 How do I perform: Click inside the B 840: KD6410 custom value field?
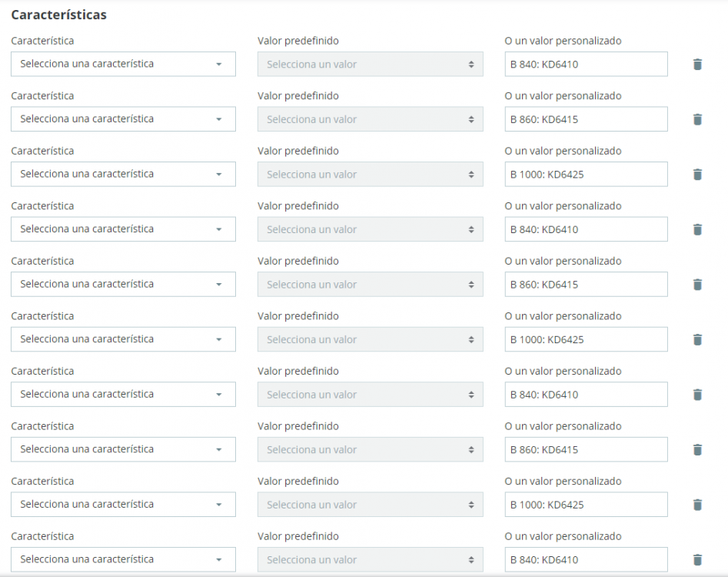(x=586, y=64)
